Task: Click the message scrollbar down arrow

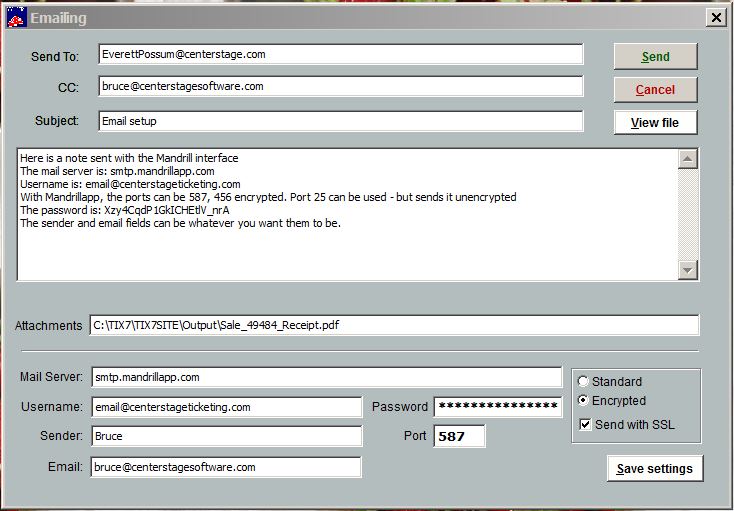Action: click(x=688, y=270)
